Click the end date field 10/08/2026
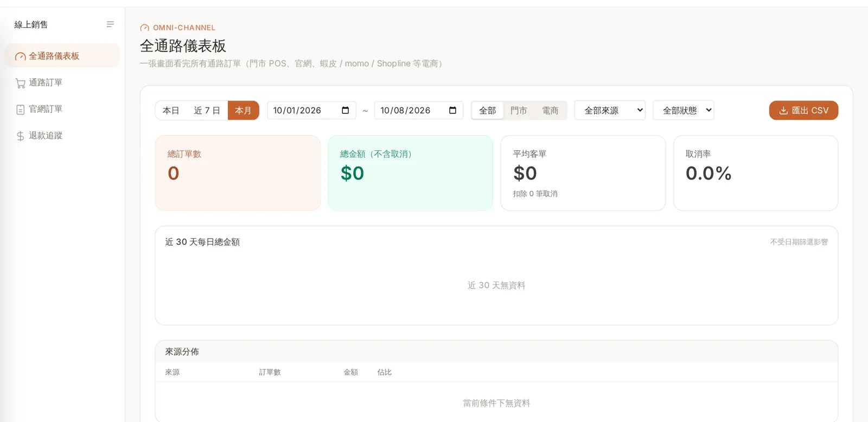Screen dimensions: 868x422 [x=419, y=111]
